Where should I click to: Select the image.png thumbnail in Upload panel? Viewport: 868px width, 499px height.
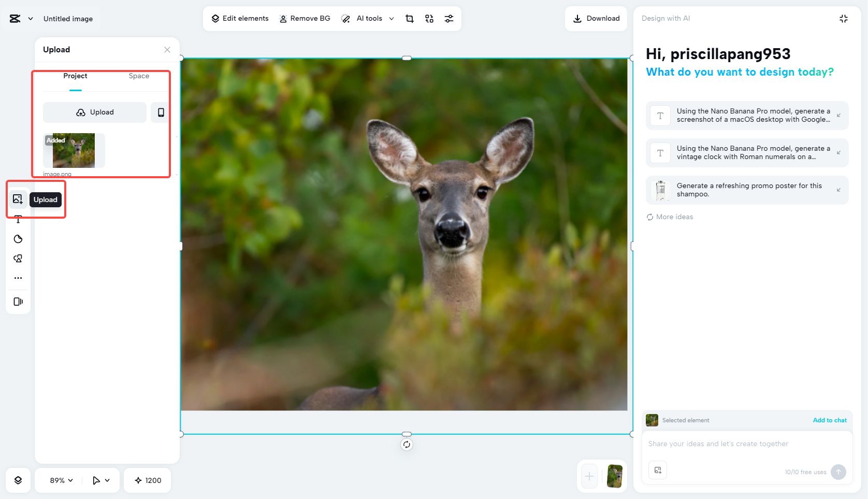pos(73,151)
